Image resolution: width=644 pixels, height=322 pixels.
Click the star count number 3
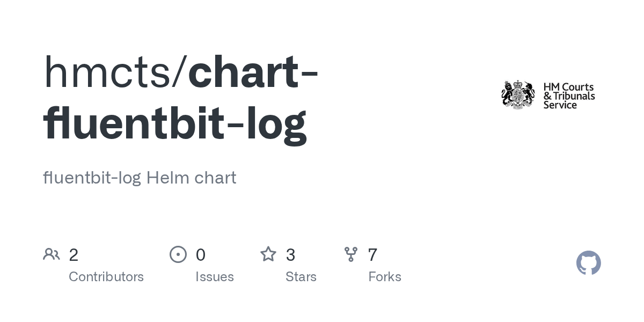(x=290, y=255)
